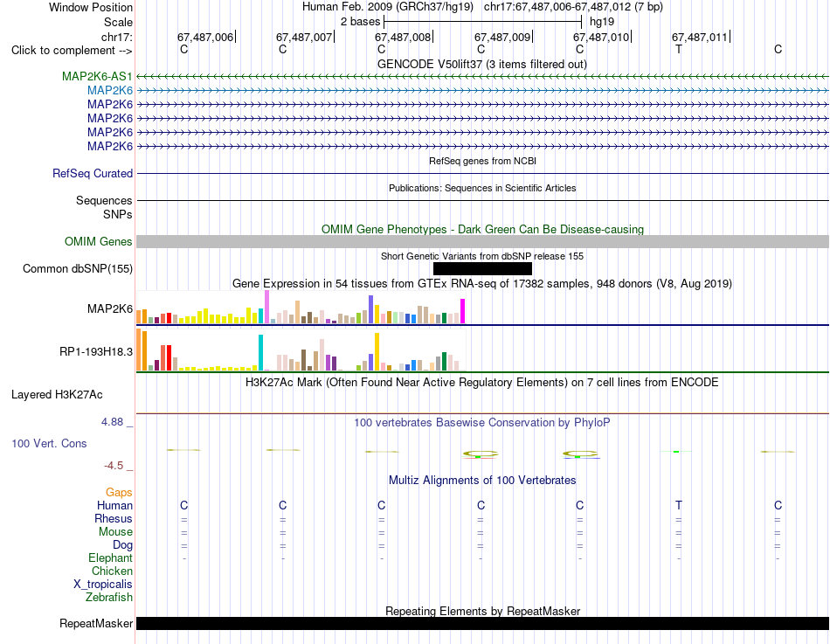Click the RP1-193H18.3 expression label

[96, 351]
